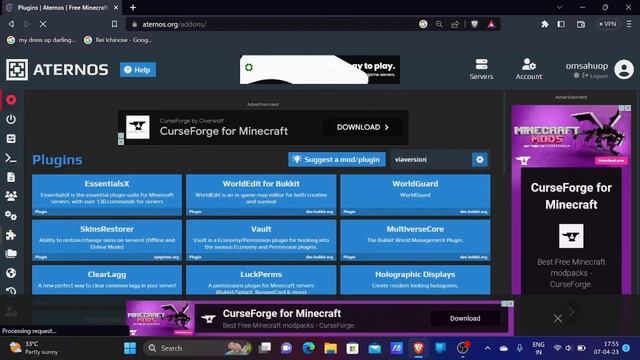The height and width of the screenshot is (360, 640).
Task: Open the Microsoft Store taskbar icon
Action: click(352, 348)
